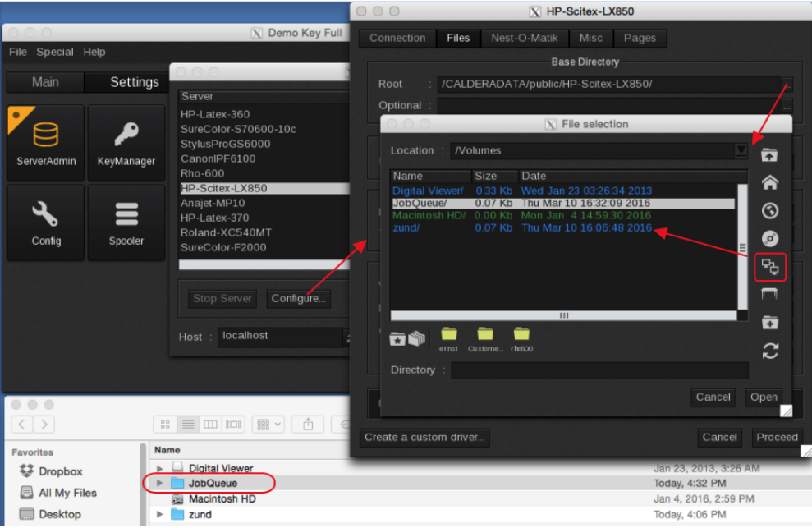Click the parent folder up icon
The image size is (812, 528).
(770, 154)
